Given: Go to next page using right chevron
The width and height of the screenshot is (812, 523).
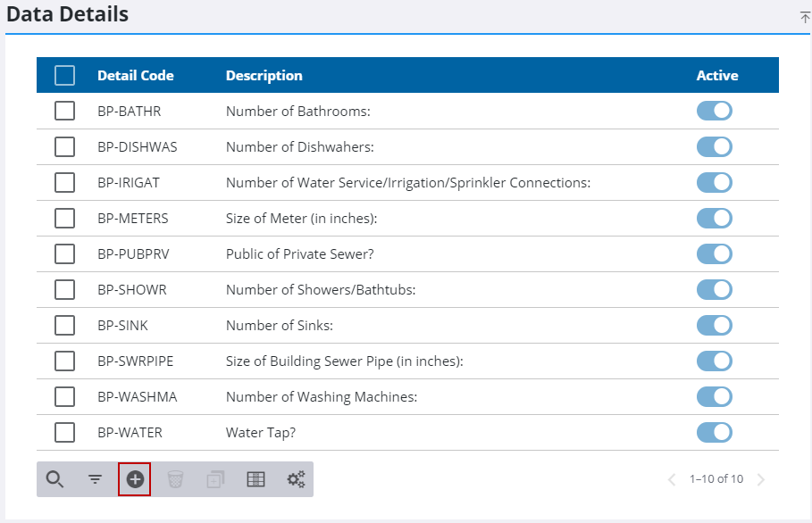Looking at the screenshot, I should click(761, 479).
